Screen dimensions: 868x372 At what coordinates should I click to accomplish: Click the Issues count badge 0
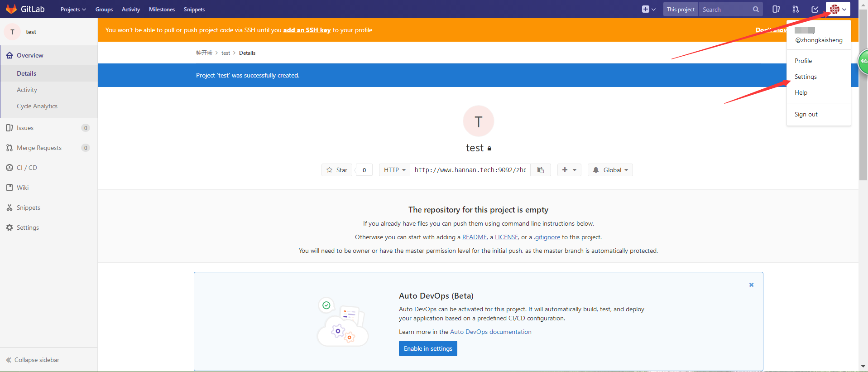point(85,128)
